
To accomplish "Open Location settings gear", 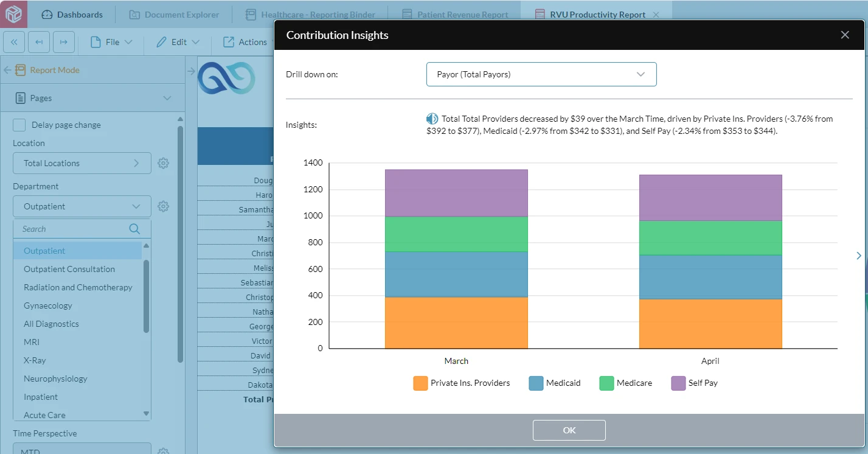I will pos(163,163).
